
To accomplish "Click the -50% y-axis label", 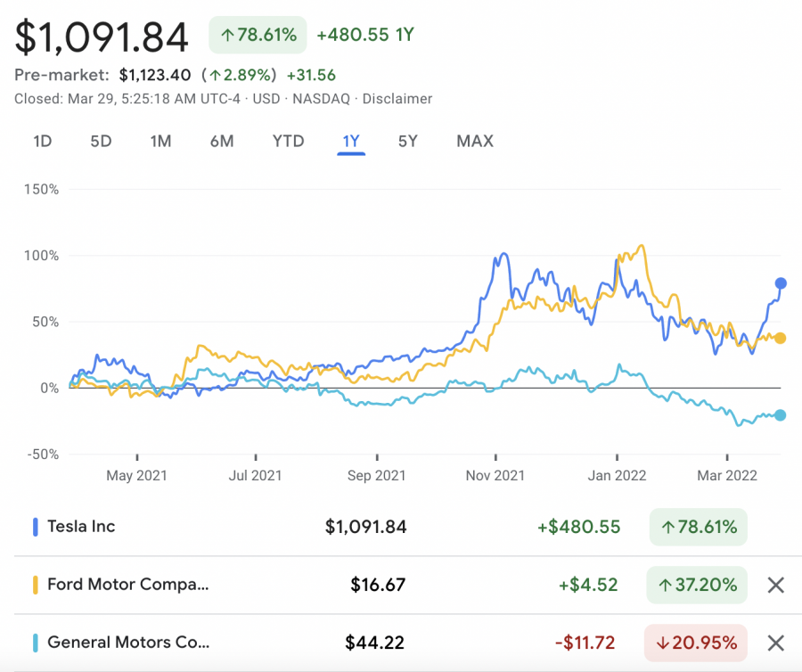I will pos(43,455).
